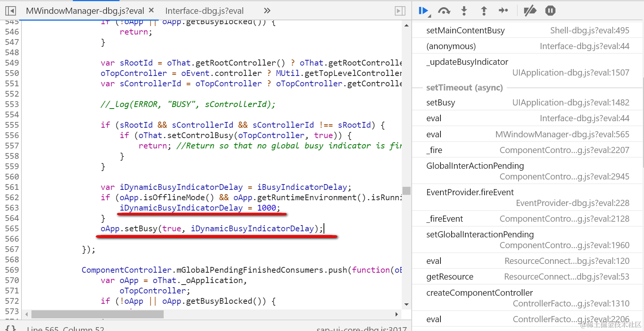The image size is (644, 331).
Task: Click line number 563 in the gutter
Action: 12,208
